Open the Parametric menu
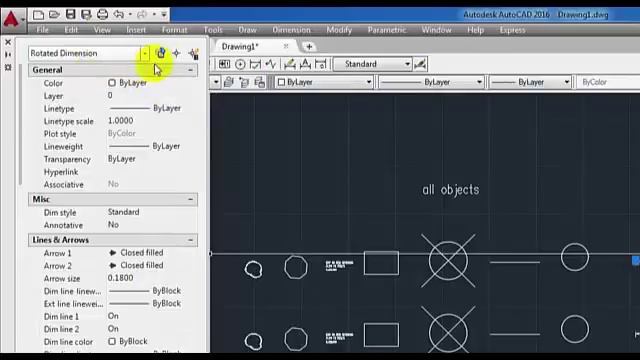 (387, 30)
